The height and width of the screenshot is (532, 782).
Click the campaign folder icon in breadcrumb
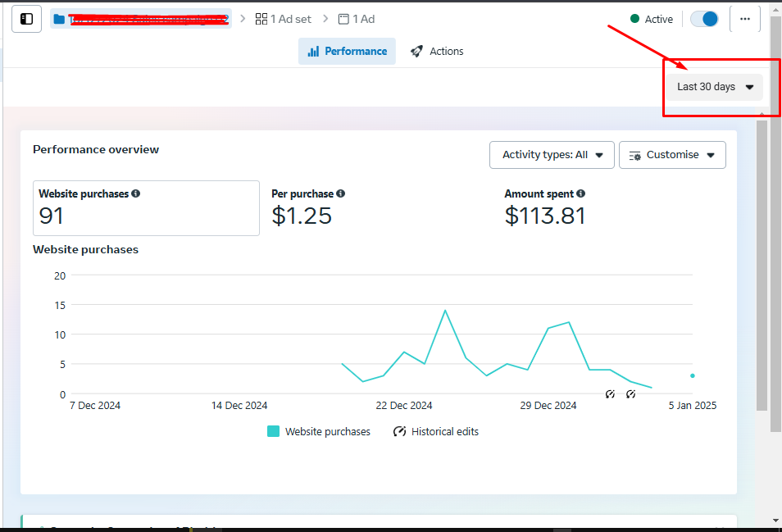[x=59, y=19]
